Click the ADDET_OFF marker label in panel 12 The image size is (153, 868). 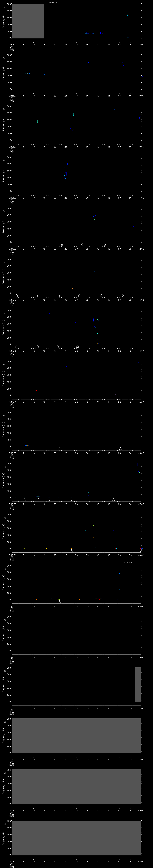(128, 562)
